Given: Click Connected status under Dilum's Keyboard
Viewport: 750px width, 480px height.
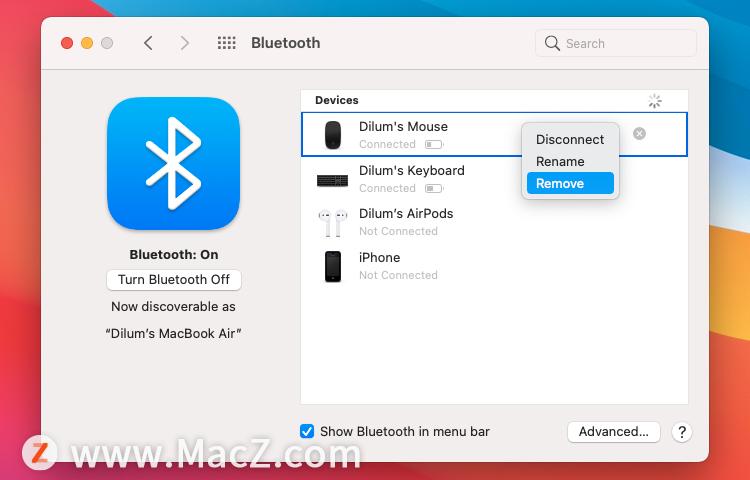Looking at the screenshot, I should (x=387, y=188).
